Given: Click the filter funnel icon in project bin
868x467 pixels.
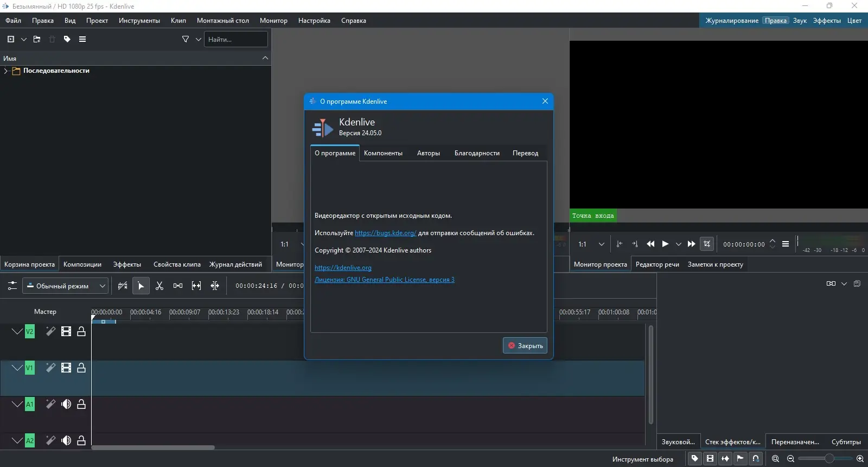Looking at the screenshot, I should tap(186, 39).
